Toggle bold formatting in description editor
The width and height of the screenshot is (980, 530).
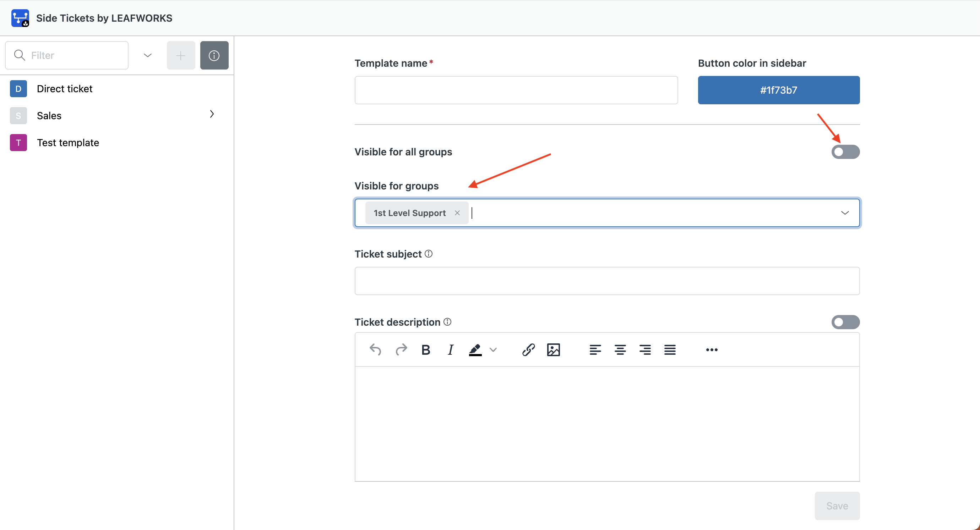[426, 349]
